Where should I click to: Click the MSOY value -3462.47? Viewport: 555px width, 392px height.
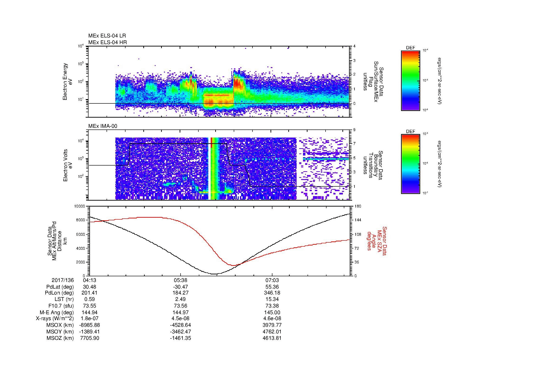coord(181,332)
